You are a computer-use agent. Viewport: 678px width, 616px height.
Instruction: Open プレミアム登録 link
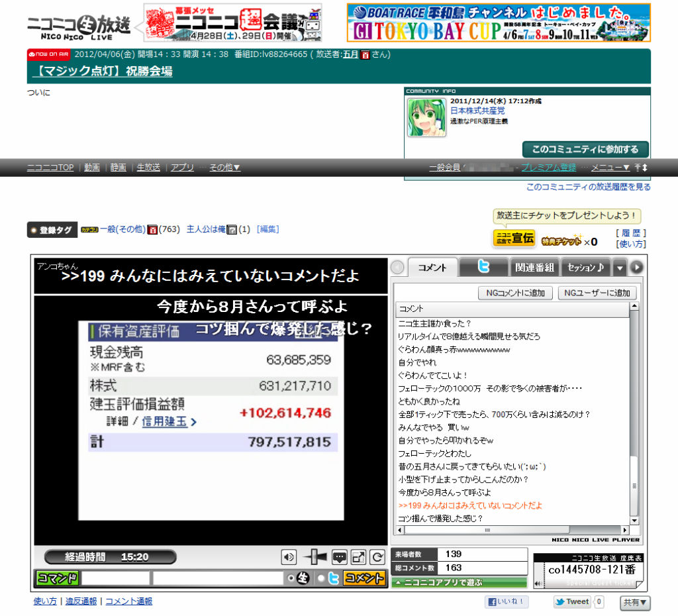point(549,168)
